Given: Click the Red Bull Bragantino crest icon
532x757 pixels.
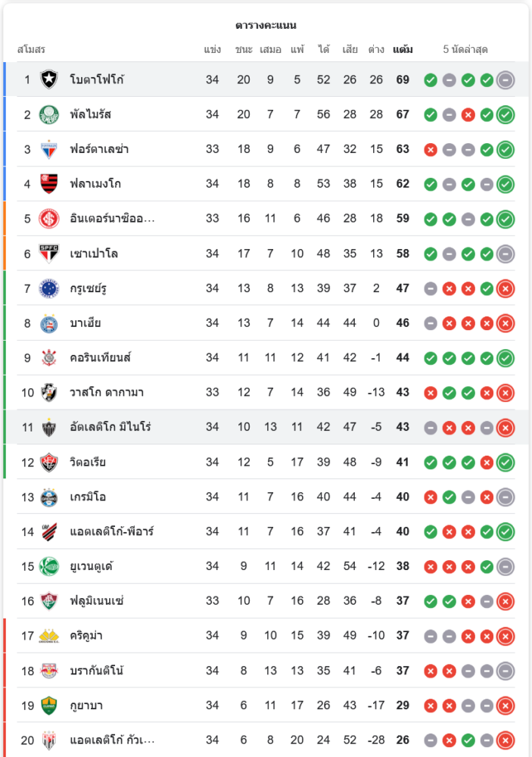Looking at the screenshot, I should click(48, 671).
